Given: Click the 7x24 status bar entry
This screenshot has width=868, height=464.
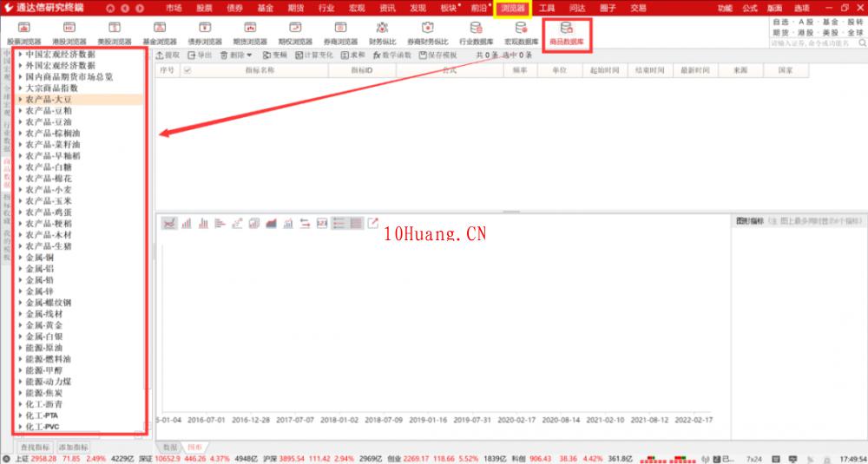Looking at the screenshot, I should pos(754,459).
